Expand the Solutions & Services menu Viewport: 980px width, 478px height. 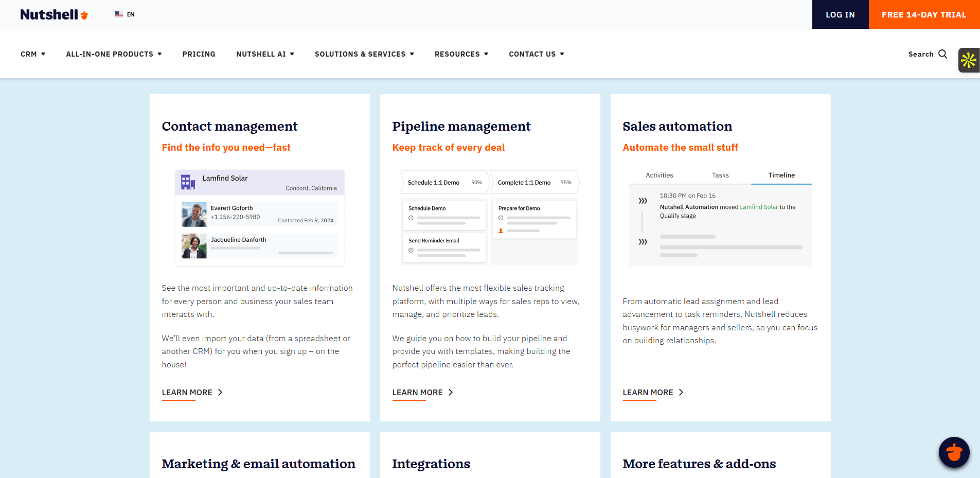coord(364,54)
